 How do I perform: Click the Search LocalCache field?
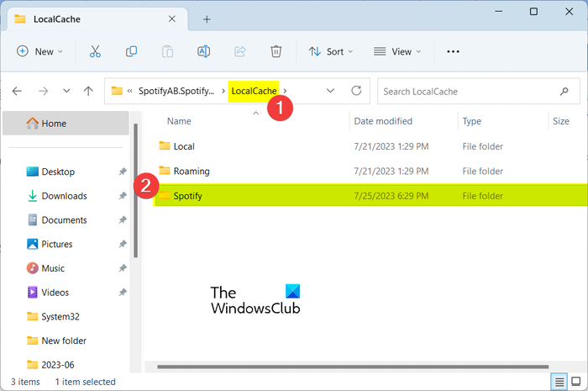coord(479,91)
